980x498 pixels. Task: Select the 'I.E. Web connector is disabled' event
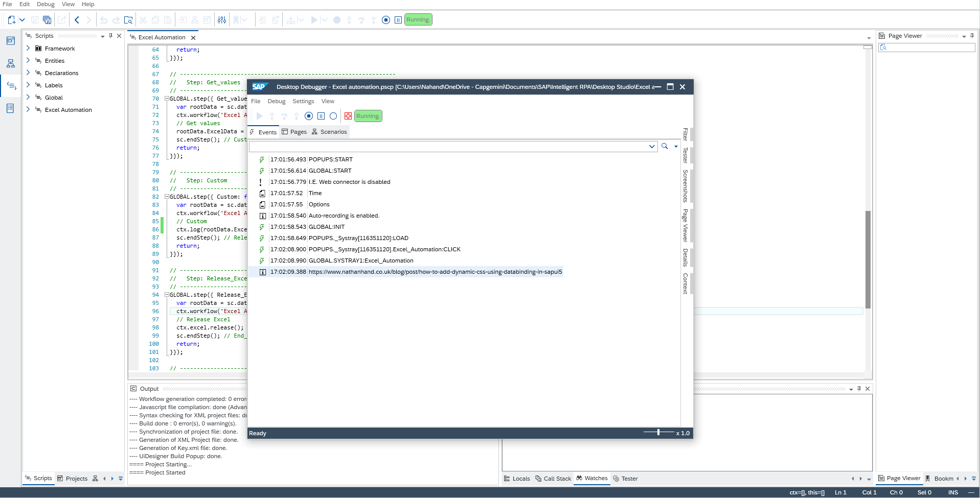pyautogui.click(x=349, y=182)
